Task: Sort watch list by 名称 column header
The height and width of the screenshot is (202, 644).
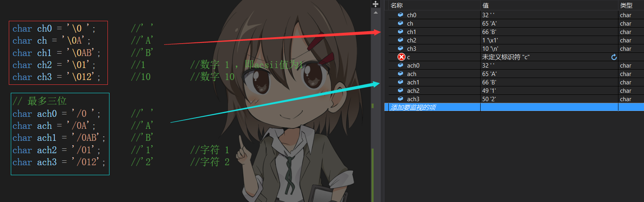Action: tap(434, 5)
